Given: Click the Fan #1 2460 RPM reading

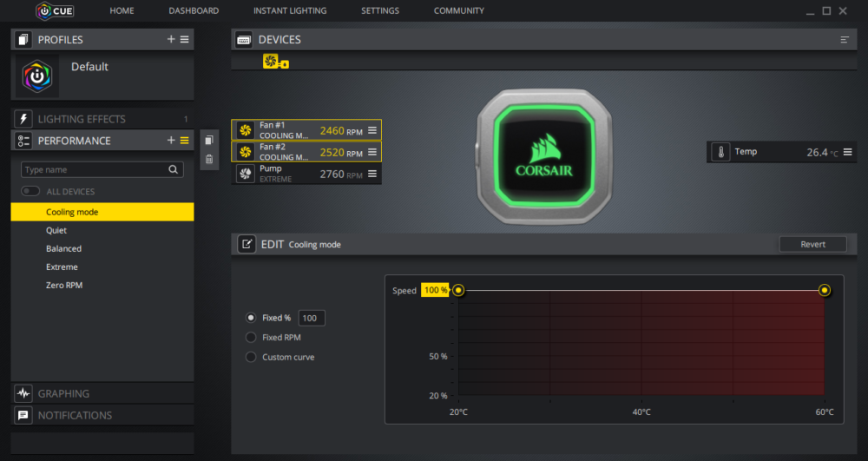Looking at the screenshot, I should 341,130.
